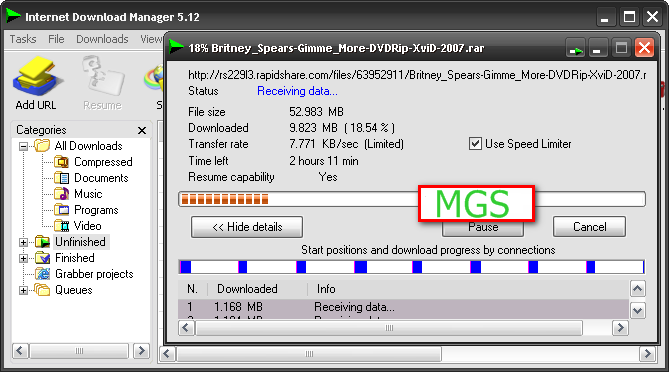Click the Queues folder icon
Viewport: 669px width, 372px height.
pyautogui.click(x=43, y=290)
